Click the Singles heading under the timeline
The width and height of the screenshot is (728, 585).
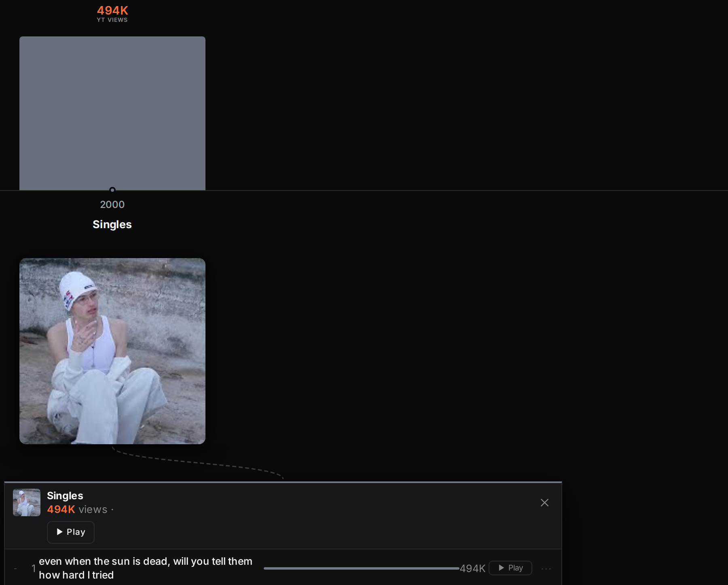point(112,225)
